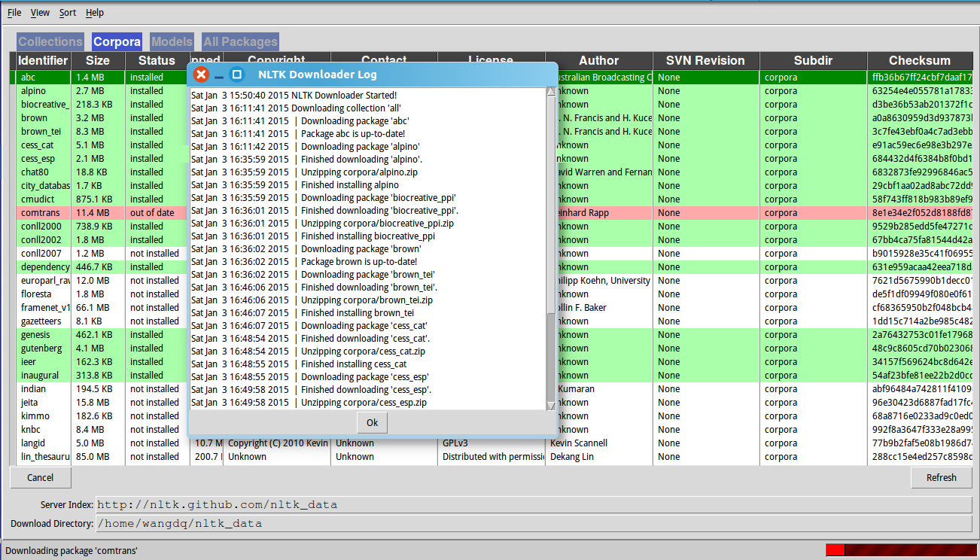The image size is (980, 560).
Task: Select the 'cmudict' identifier
Action: point(36,199)
